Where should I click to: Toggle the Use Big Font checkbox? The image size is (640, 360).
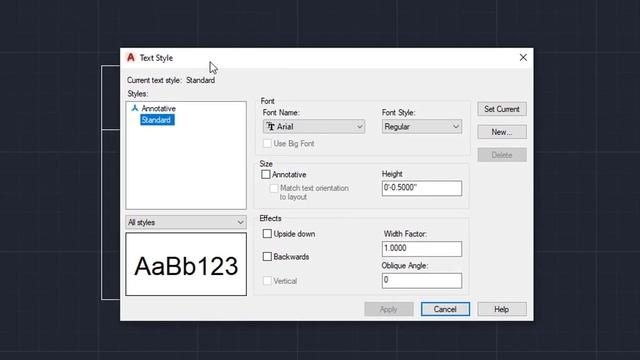[267, 144]
